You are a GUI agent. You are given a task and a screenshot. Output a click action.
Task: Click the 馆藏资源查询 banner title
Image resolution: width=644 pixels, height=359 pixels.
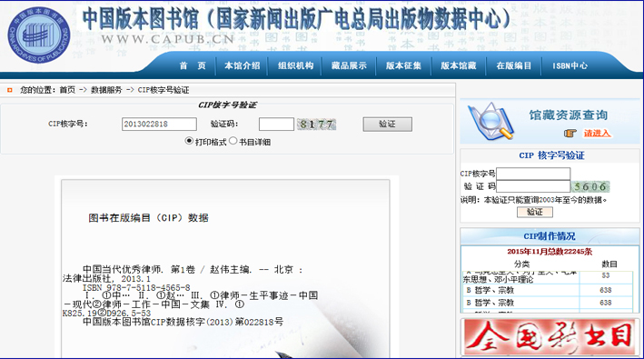(x=568, y=115)
